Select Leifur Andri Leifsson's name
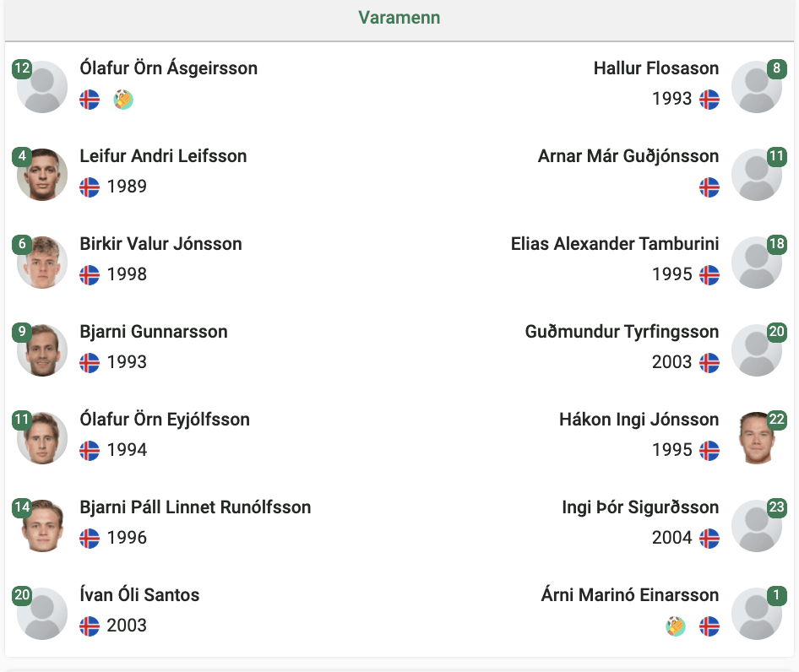The image size is (799, 672). (163, 156)
